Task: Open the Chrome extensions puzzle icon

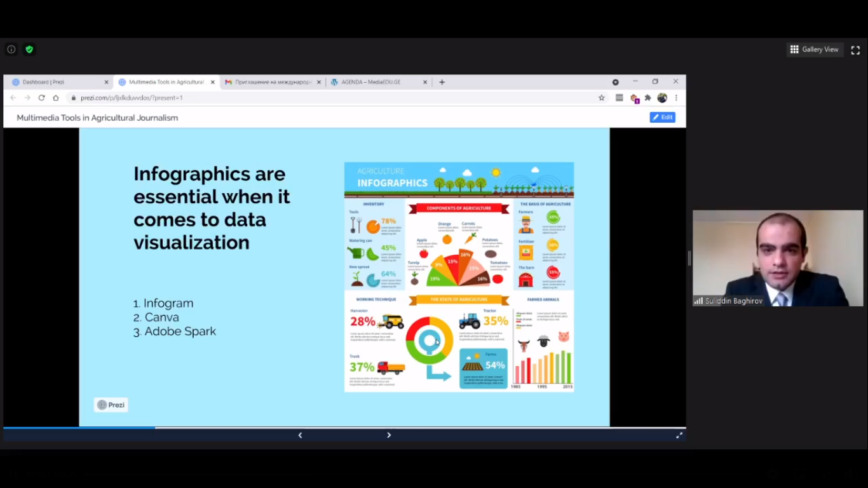Action: click(x=648, y=98)
